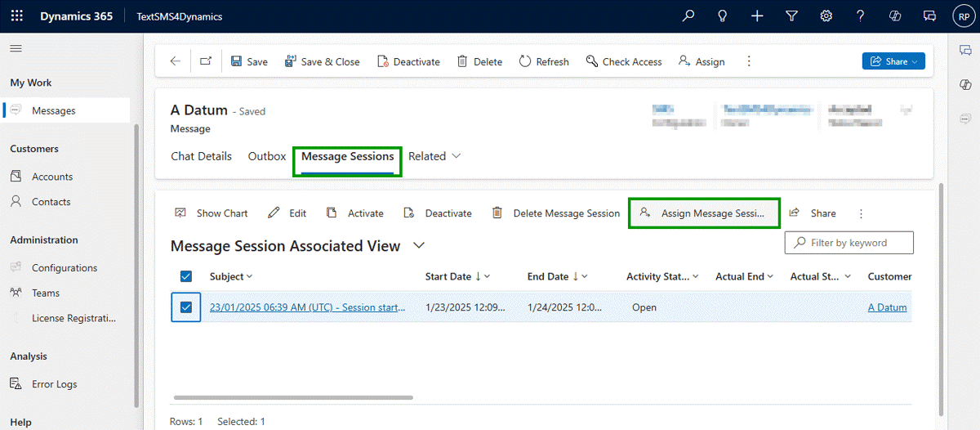This screenshot has height=430, width=980.
Task: Click Show Chart in subgrid toolbar
Action: pos(212,213)
